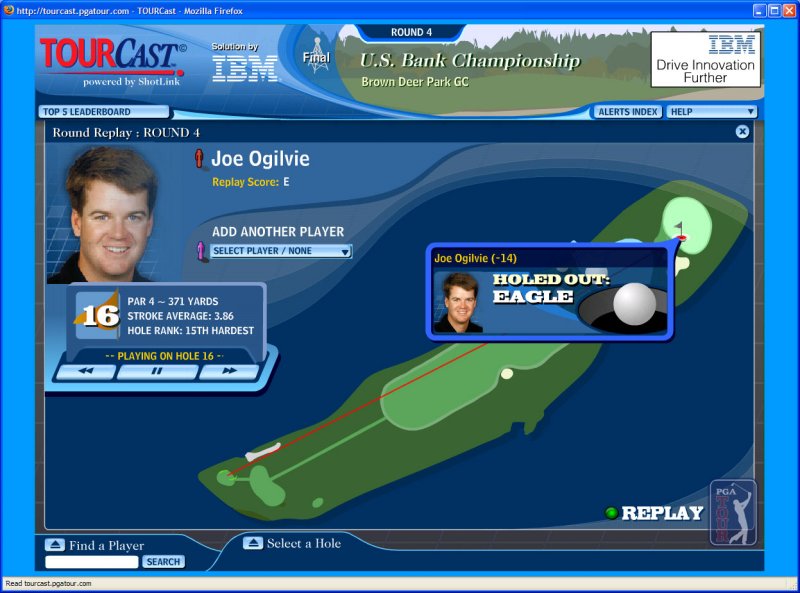Fast-forward the round replay

click(x=229, y=371)
